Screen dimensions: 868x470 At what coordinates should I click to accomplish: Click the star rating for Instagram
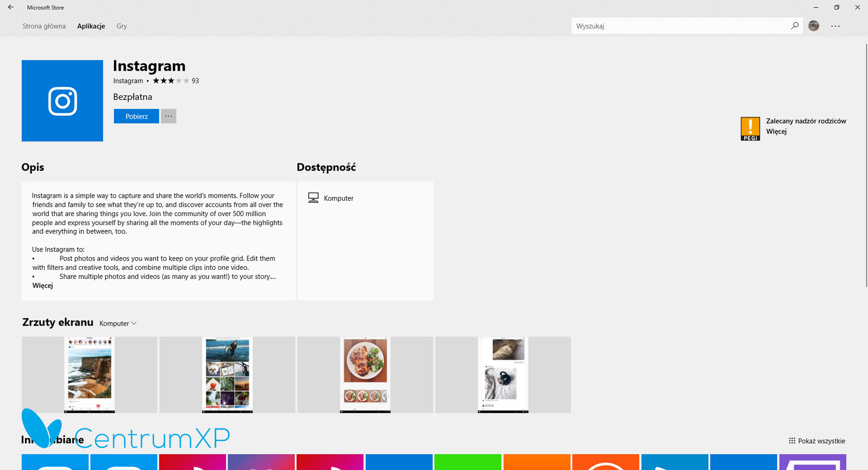[x=171, y=81]
